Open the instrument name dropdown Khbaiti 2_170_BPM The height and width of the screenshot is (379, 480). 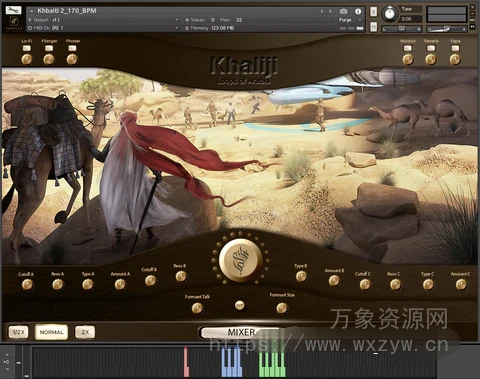pyautogui.click(x=32, y=11)
